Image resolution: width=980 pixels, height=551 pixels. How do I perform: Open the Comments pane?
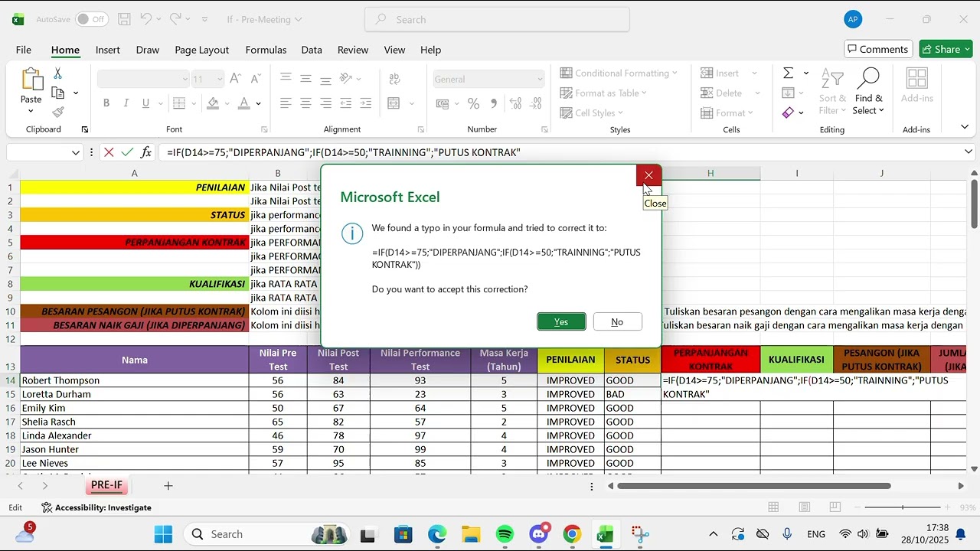(878, 49)
